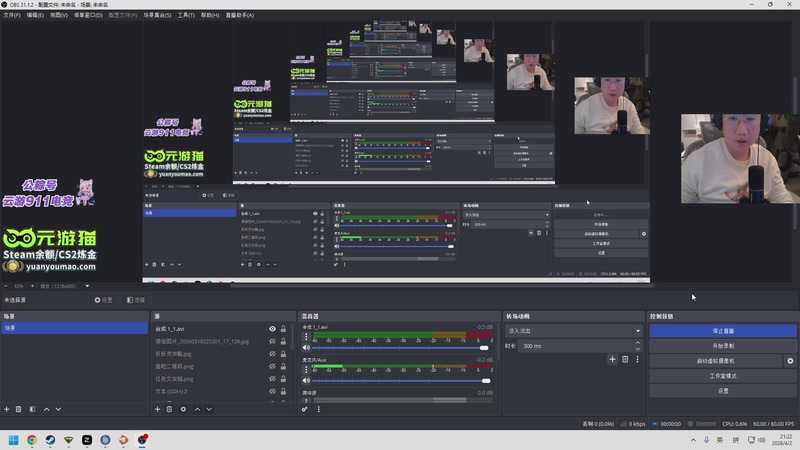Decrease transition duration with the down stepper

(x=638, y=349)
